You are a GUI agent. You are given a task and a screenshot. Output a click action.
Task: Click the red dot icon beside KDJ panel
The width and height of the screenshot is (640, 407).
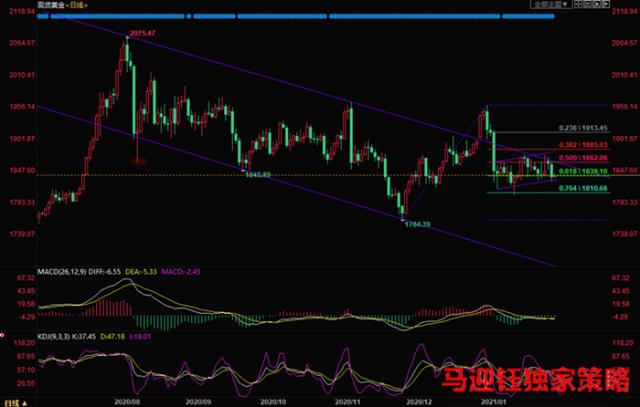[2, 335]
